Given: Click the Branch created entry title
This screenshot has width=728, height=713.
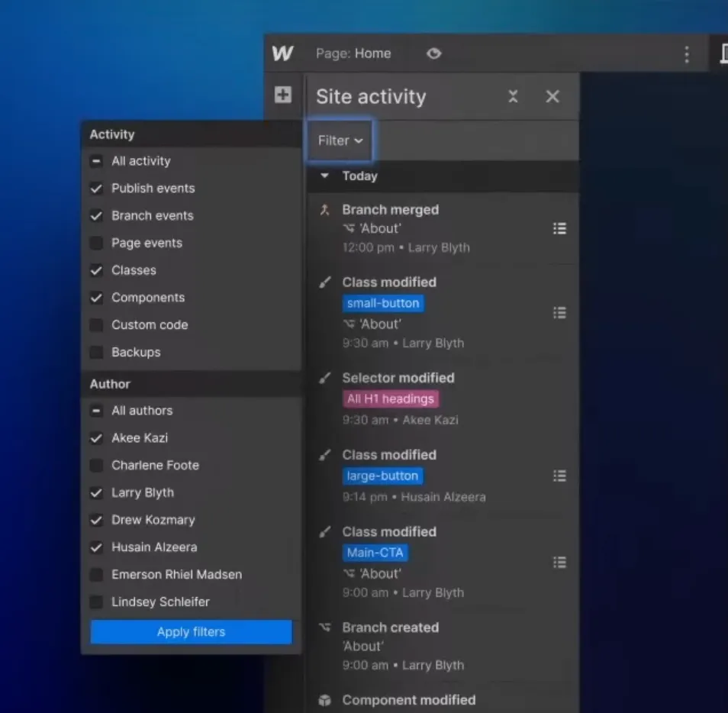Looking at the screenshot, I should (391, 628).
